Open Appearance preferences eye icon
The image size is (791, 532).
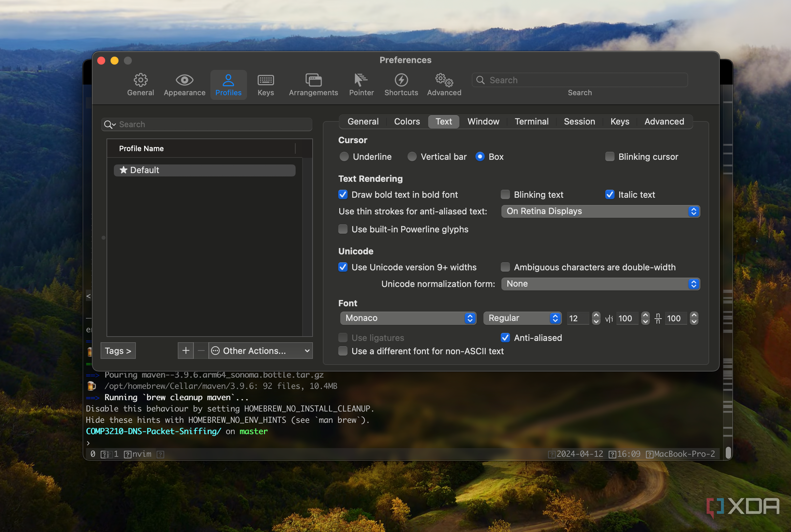pyautogui.click(x=184, y=80)
